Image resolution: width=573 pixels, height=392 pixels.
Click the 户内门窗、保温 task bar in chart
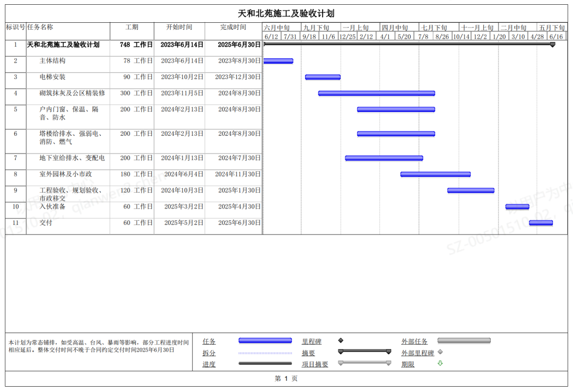coord(396,109)
